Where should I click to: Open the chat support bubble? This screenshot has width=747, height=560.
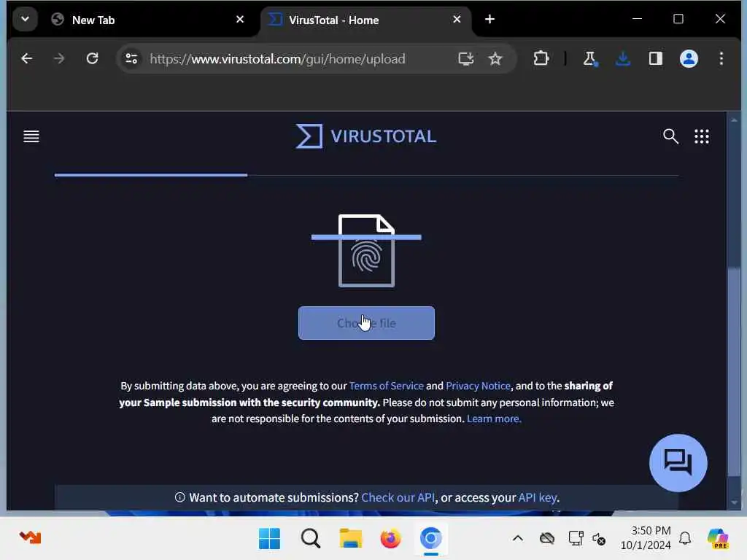[678, 463]
